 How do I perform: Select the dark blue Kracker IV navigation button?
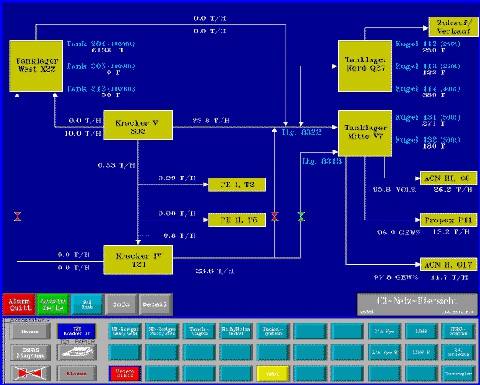[77, 331]
